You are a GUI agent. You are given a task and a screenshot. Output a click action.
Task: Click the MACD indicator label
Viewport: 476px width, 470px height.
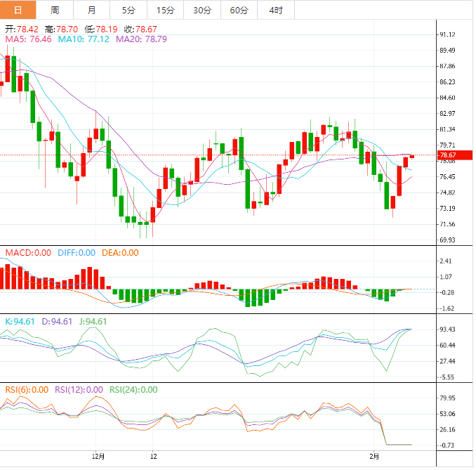(x=28, y=253)
